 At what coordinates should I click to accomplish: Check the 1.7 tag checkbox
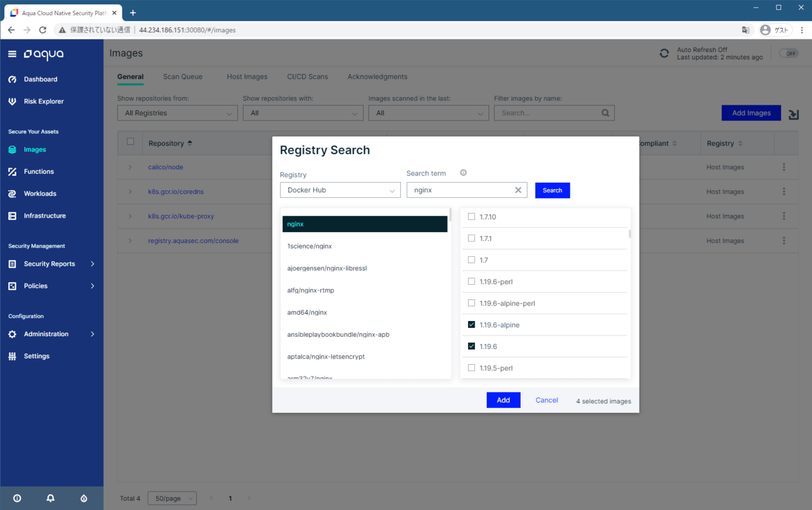pyautogui.click(x=471, y=260)
